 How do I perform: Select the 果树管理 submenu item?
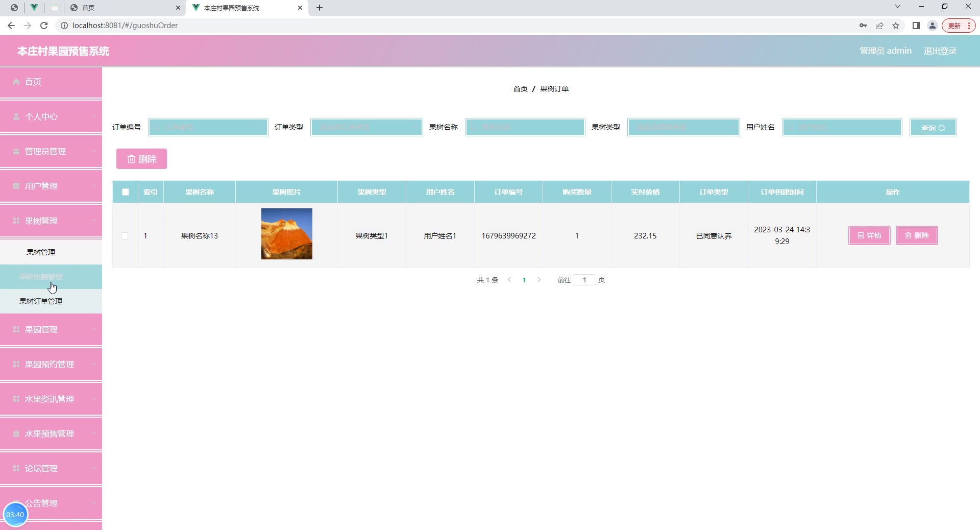point(51,252)
